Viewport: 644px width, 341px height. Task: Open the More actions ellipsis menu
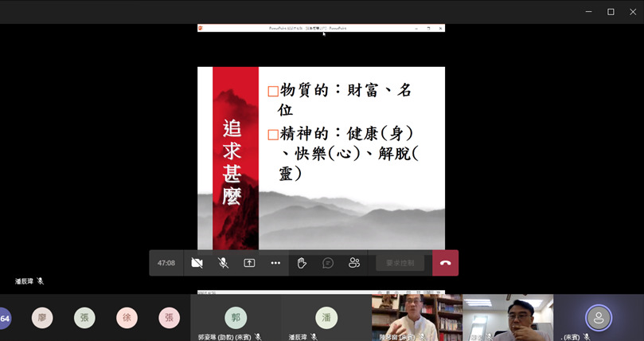pyautogui.click(x=275, y=263)
